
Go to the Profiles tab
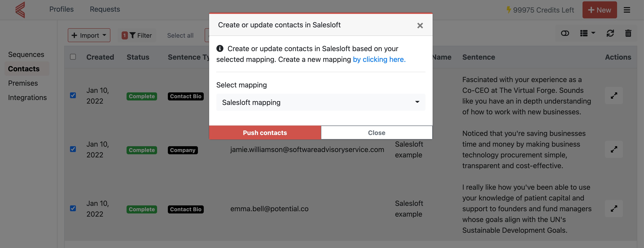pyautogui.click(x=61, y=9)
